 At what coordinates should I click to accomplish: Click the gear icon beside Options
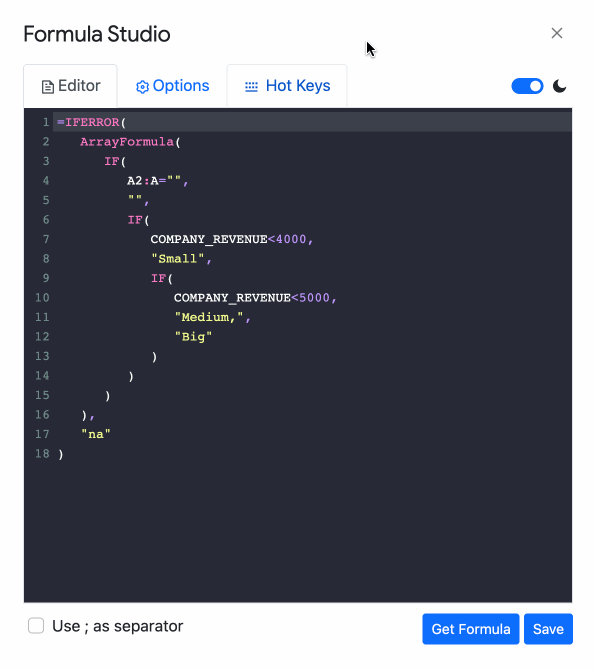(142, 87)
